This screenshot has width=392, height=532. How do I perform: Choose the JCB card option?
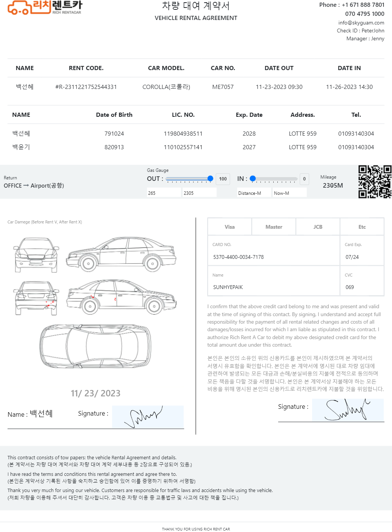(318, 227)
